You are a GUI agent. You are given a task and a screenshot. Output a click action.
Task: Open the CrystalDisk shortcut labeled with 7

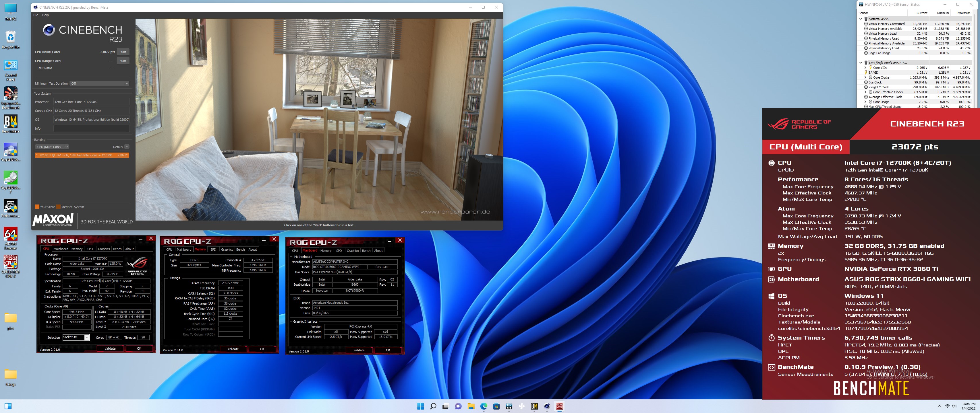(10, 182)
